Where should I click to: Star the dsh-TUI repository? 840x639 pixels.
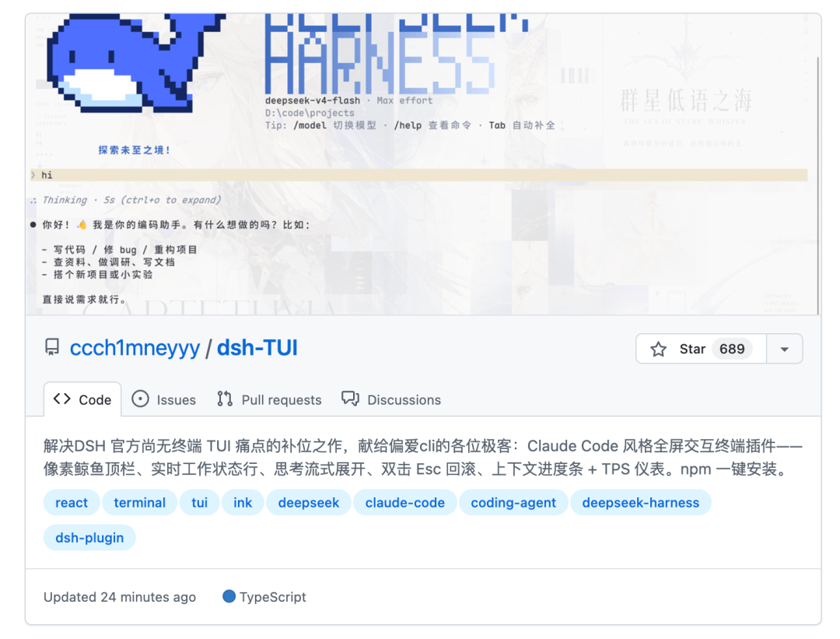pos(702,349)
